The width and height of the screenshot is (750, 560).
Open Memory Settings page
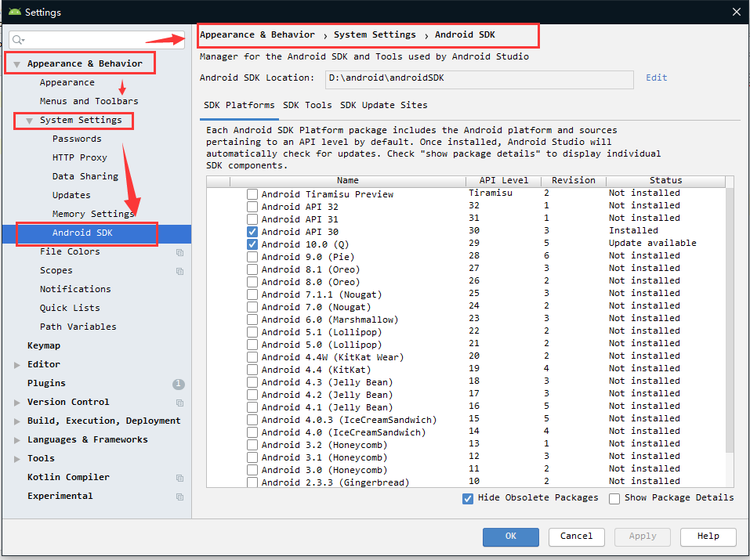pos(93,214)
